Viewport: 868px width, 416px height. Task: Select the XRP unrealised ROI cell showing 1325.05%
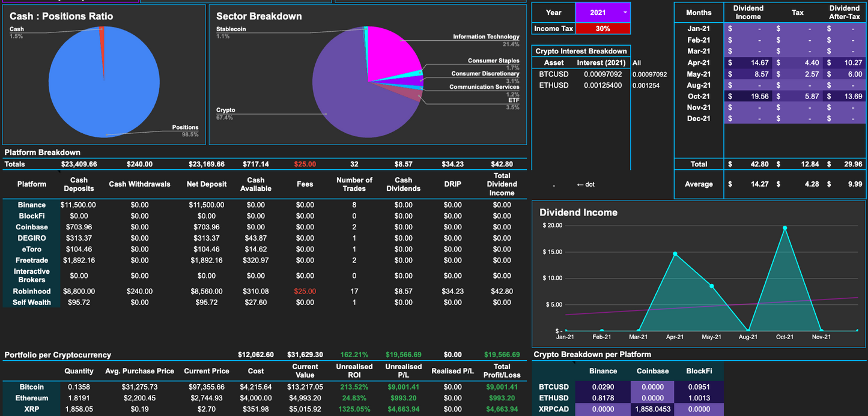[354, 409]
